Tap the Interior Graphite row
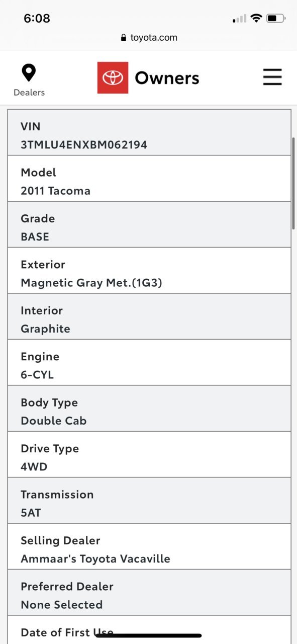Image resolution: width=297 pixels, height=644 pixels. (x=149, y=316)
